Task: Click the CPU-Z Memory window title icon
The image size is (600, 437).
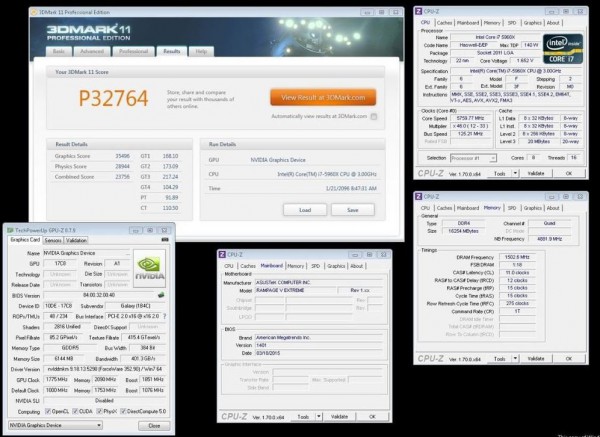Action: coord(419,196)
